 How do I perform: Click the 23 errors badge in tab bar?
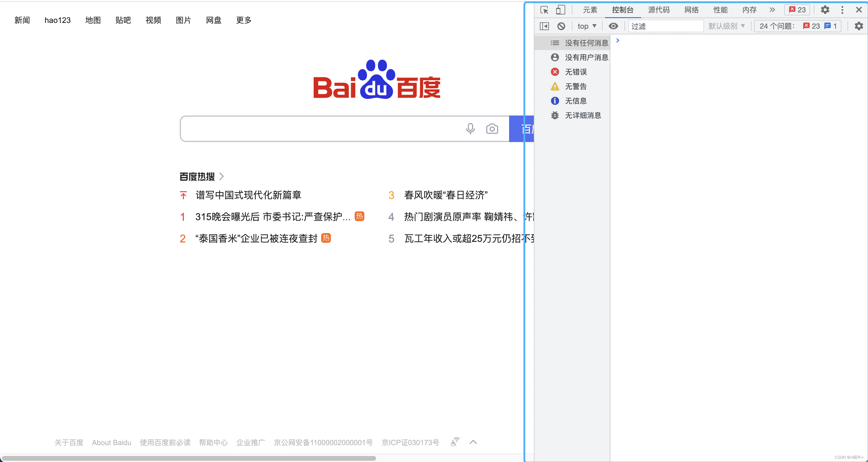pos(797,10)
